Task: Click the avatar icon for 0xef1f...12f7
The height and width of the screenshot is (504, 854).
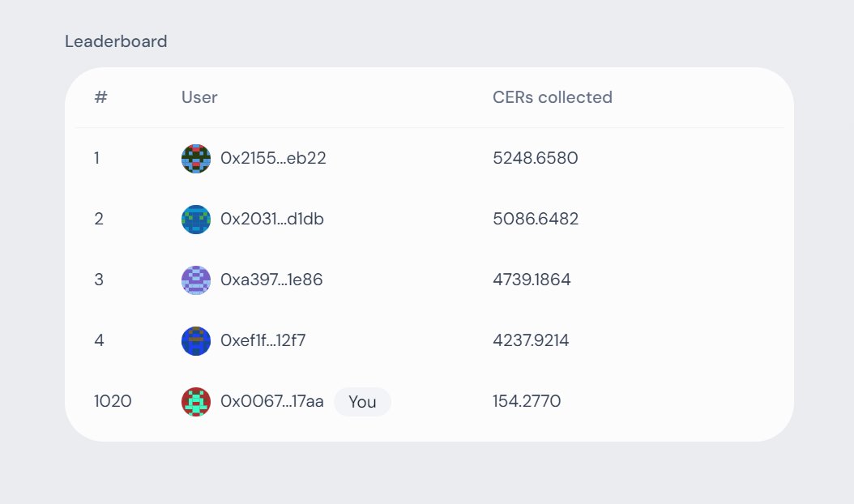Action: [x=196, y=341]
